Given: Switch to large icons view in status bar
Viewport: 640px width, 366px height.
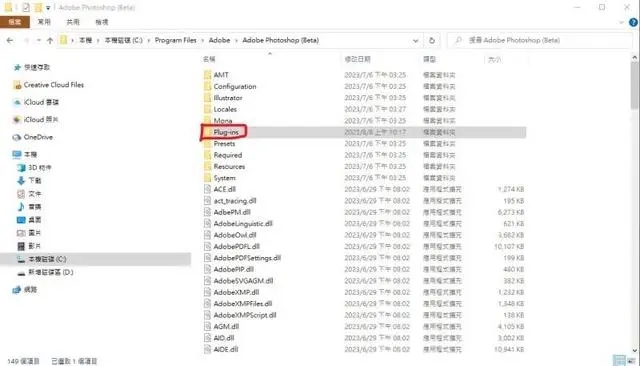Looking at the screenshot, I should pos(632,360).
